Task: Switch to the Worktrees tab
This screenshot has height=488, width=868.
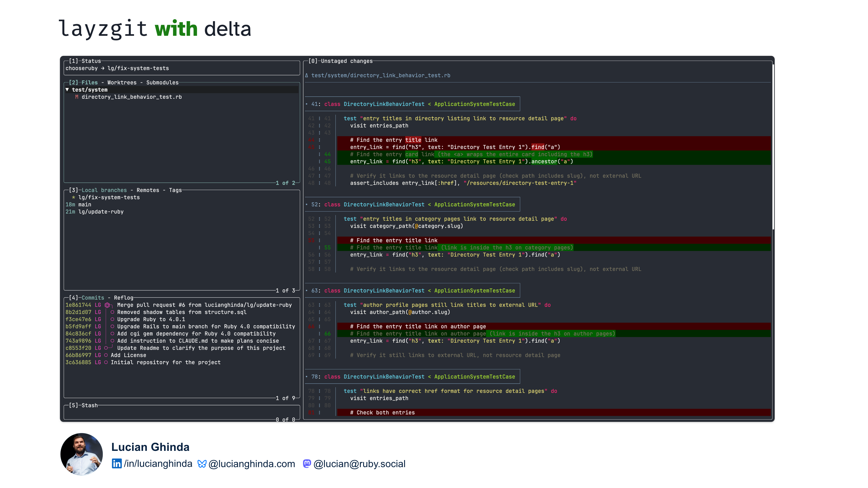Action: tap(122, 82)
